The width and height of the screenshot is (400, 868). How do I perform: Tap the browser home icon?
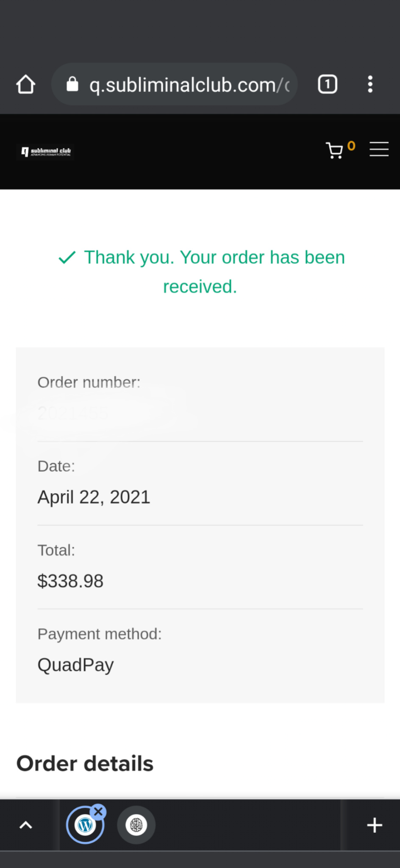tap(26, 84)
